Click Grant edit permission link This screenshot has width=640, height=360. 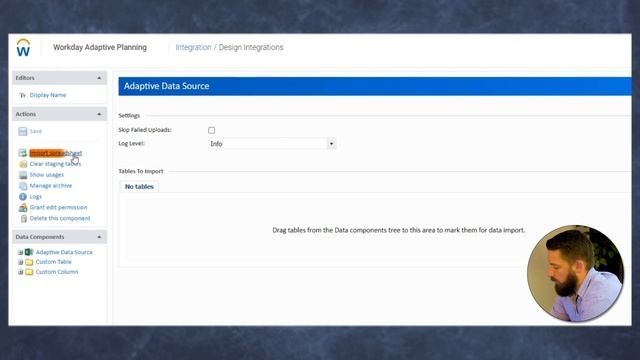(x=58, y=208)
